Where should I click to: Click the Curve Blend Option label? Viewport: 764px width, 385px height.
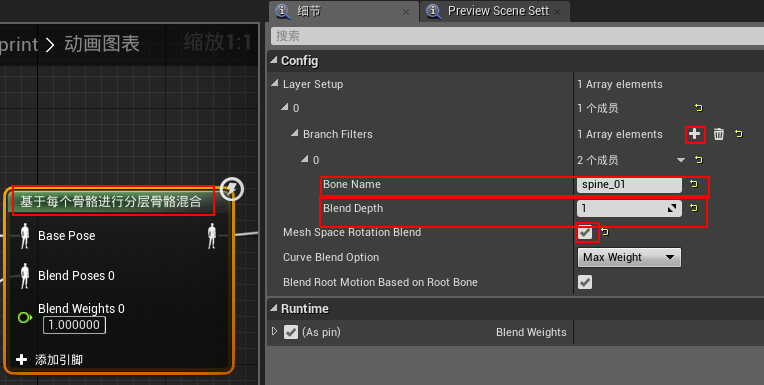point(331,257)
